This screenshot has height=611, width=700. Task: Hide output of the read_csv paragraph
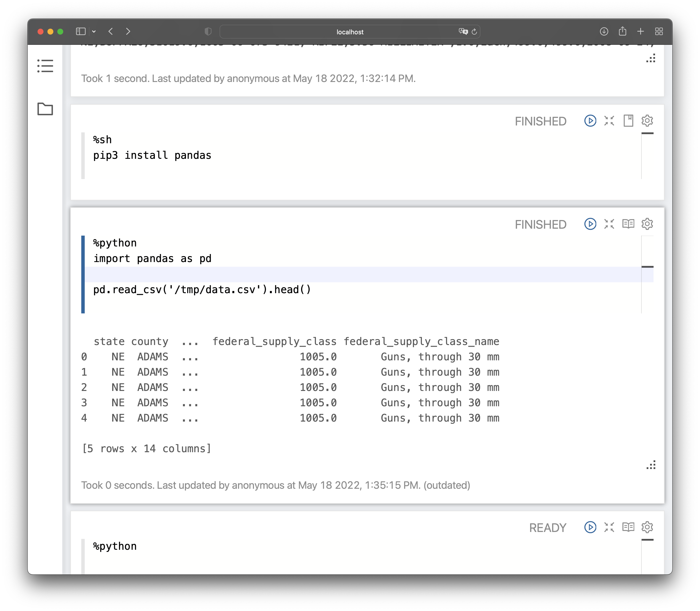coord(628,224)
